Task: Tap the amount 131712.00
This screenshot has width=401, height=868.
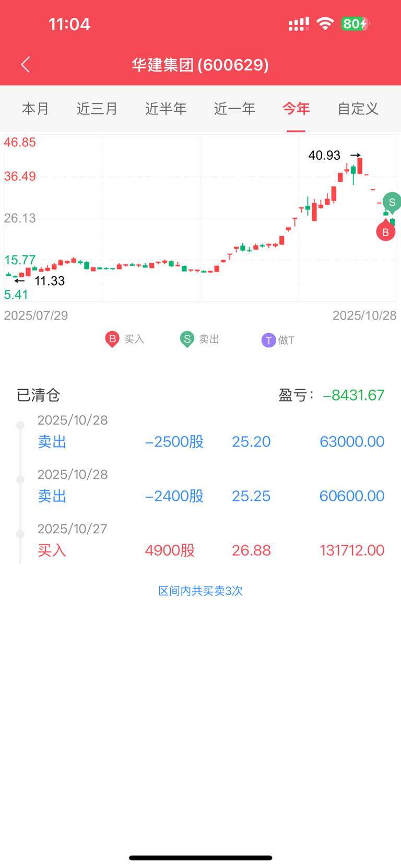Action: pos(352,550)
